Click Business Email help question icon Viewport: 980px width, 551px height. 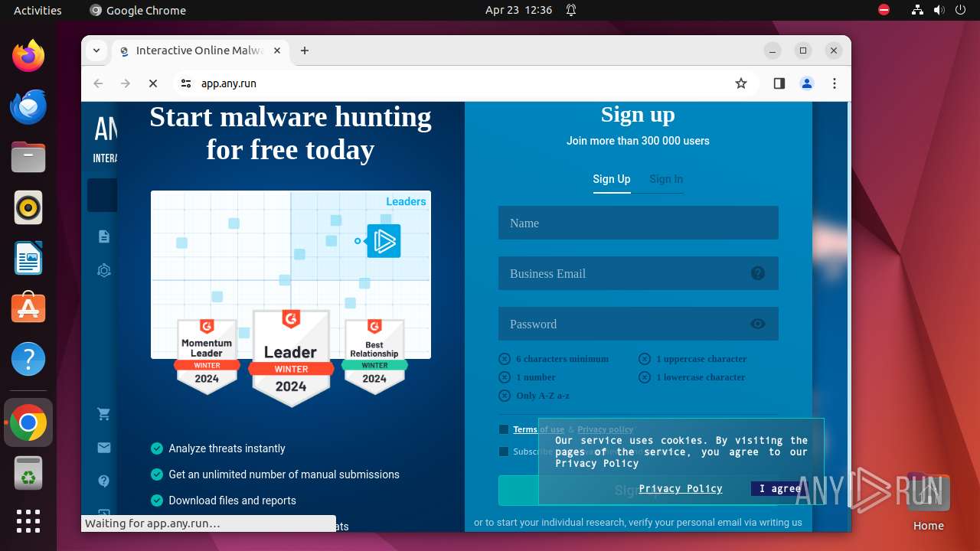coord(758,273)
